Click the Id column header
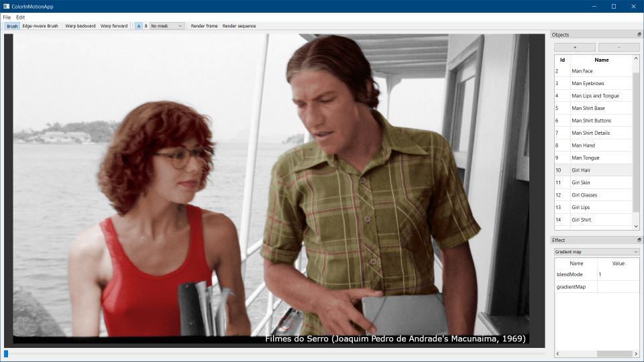Image resolution: width=644 pixels, height=362 pixels. pos(562,60)
